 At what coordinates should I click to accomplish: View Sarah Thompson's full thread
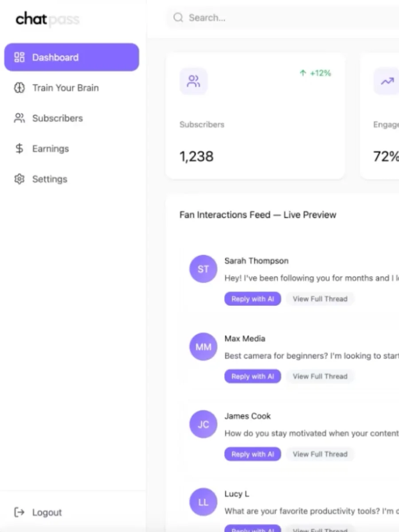(x=320, y=299)
